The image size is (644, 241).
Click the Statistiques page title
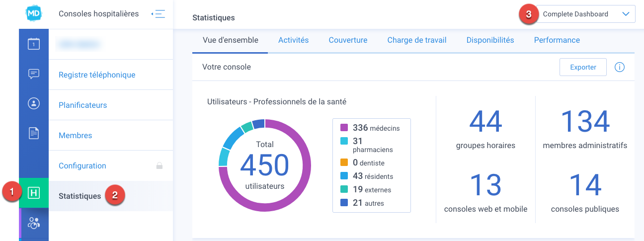point(213,18)
